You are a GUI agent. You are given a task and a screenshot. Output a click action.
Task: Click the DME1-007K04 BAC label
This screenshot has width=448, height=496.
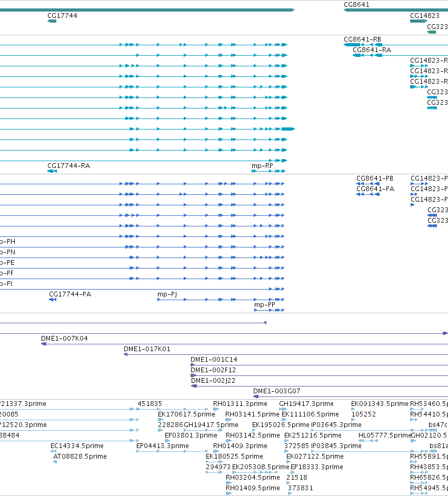[x=65, y=339]
